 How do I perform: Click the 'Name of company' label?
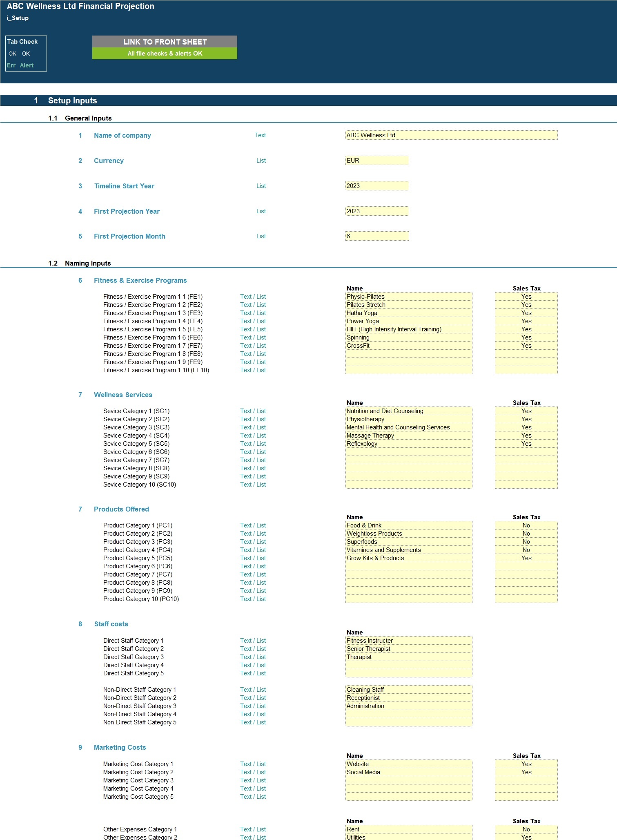click(x=122, y=135)
